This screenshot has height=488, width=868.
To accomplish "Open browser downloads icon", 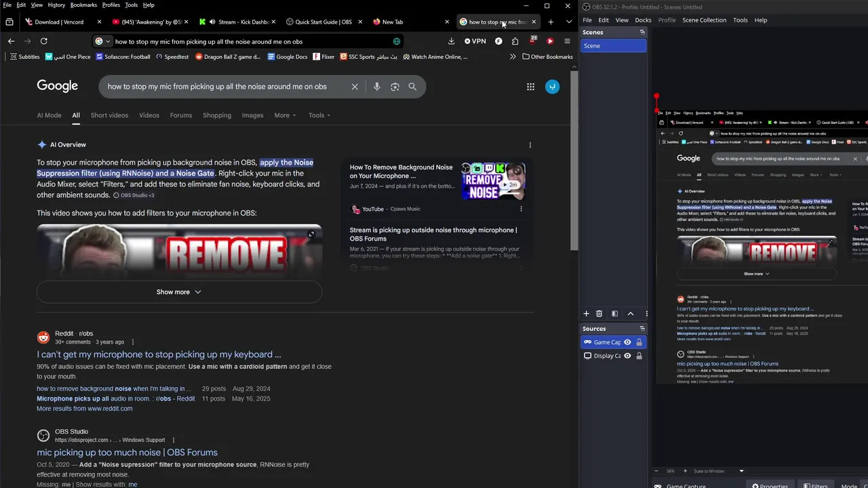I will [x=451, y=41].
